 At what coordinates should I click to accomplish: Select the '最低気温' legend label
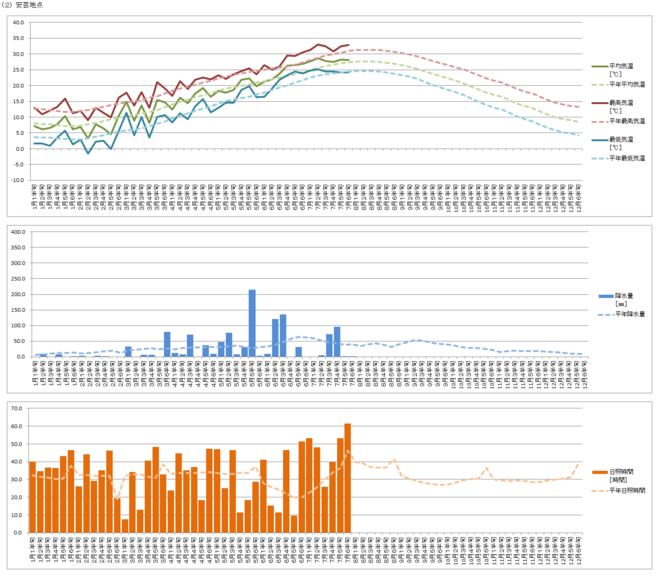[x=621, y=139]
